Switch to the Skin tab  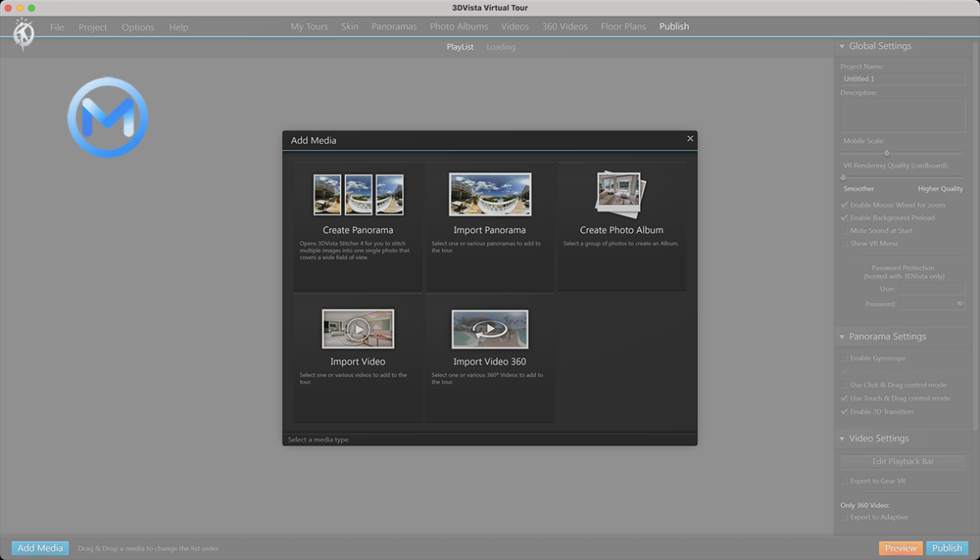point(350,26)
